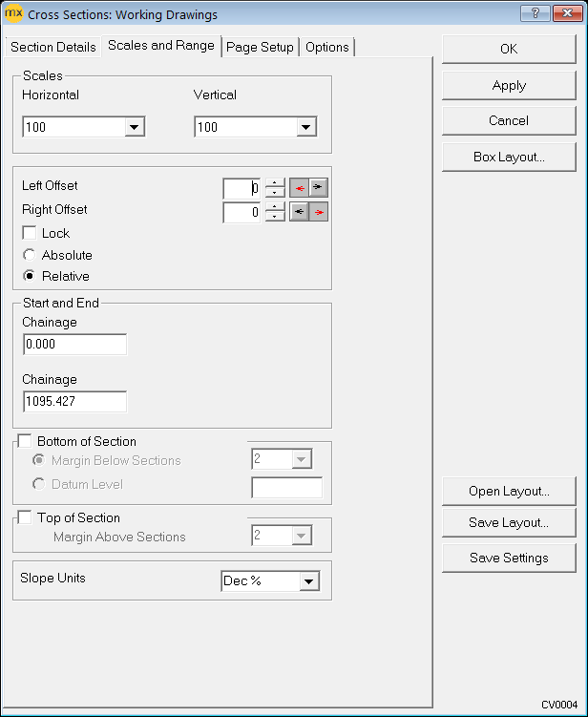Open the Slope Units dropdown

[308, 580]
